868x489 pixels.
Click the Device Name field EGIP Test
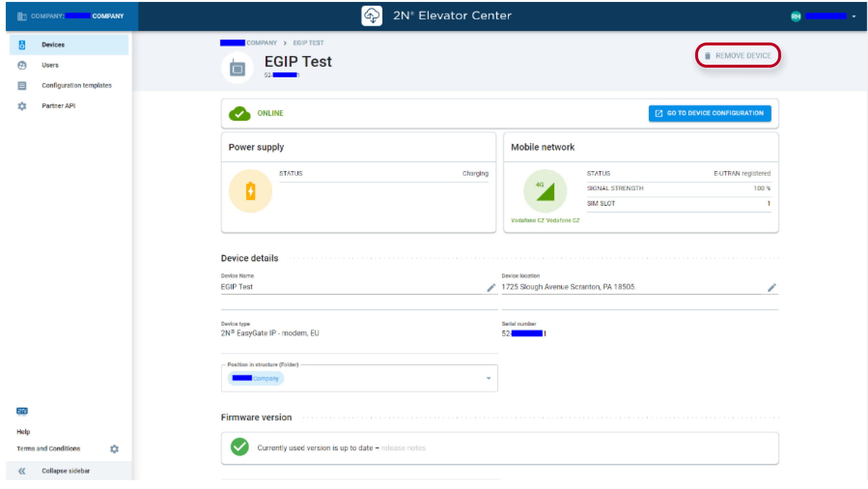[x=359, y=287]
